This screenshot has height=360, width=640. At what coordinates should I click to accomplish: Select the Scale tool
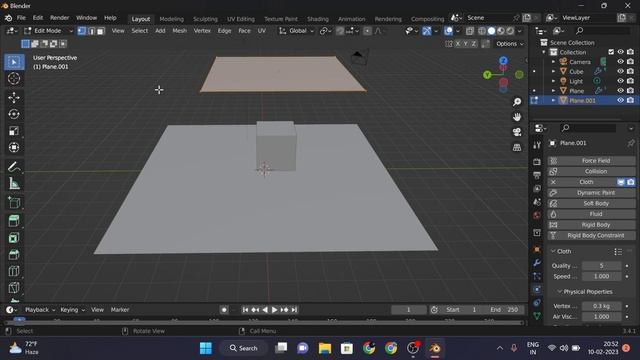pos(14,131)
